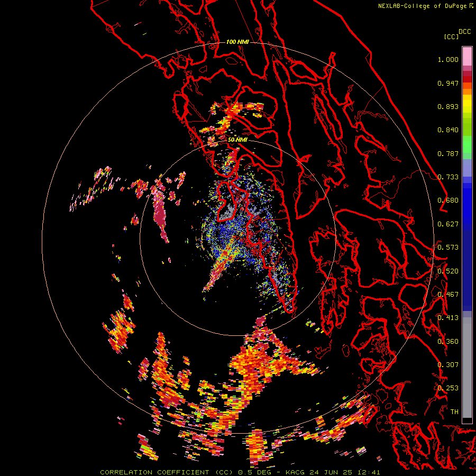Click the 0.893 color scale value
476x476 pixels.
pyautogui.click(x=448, y=106)
